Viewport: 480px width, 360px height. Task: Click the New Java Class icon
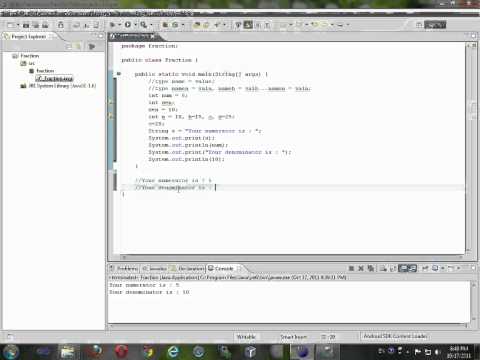point(175,25)
